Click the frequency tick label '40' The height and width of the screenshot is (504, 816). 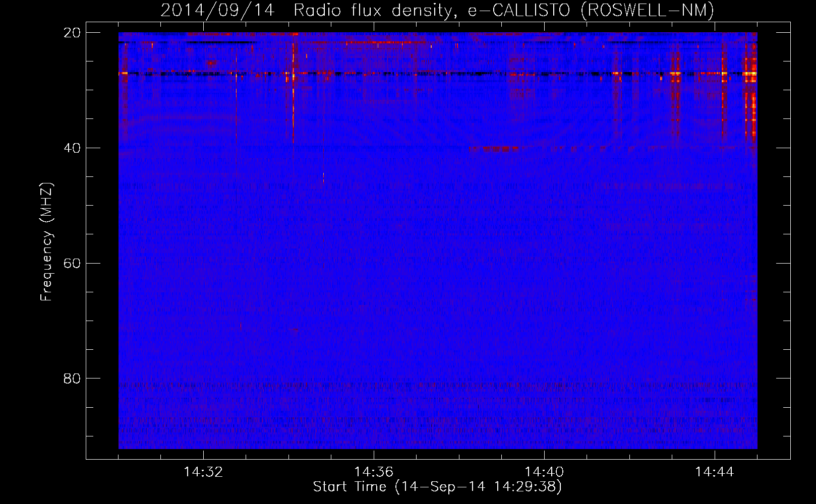point(72,148)
